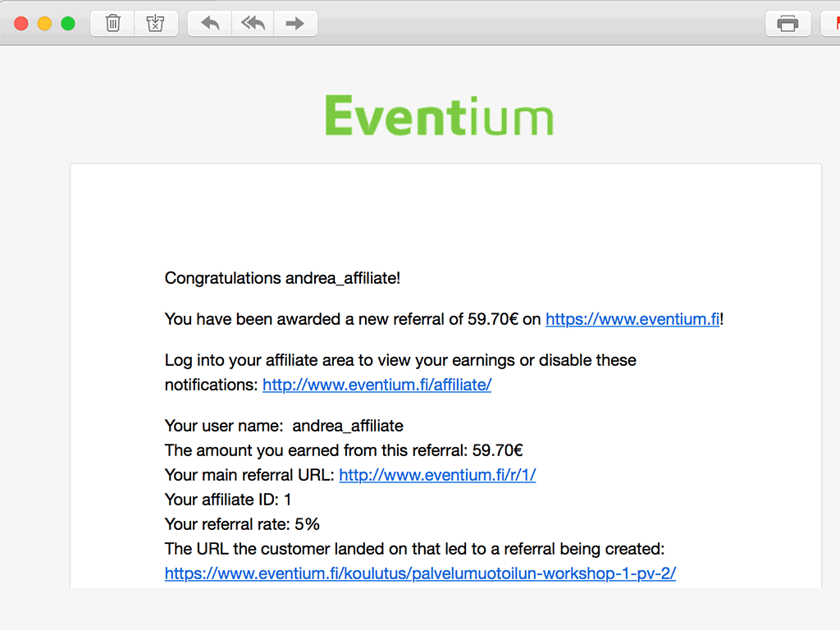Open the eventium.fi/affiliate/ link

[377, 385]
